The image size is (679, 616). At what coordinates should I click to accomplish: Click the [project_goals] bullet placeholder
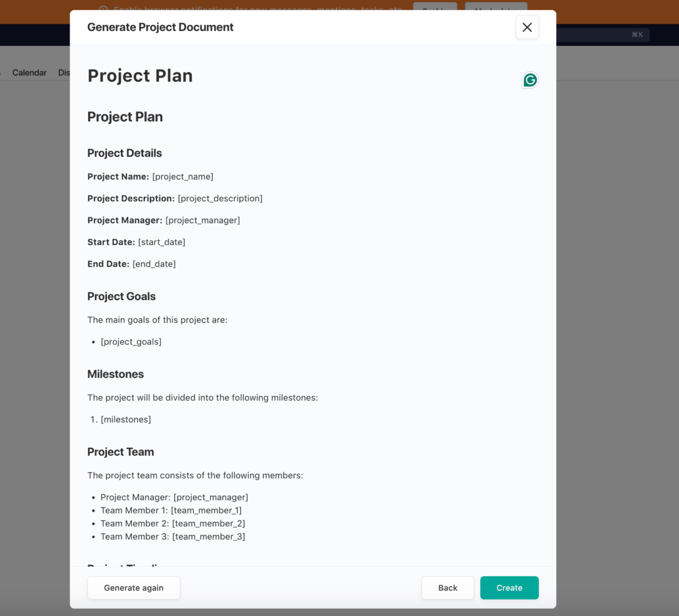pyautogui.click(x=131, y=341)
